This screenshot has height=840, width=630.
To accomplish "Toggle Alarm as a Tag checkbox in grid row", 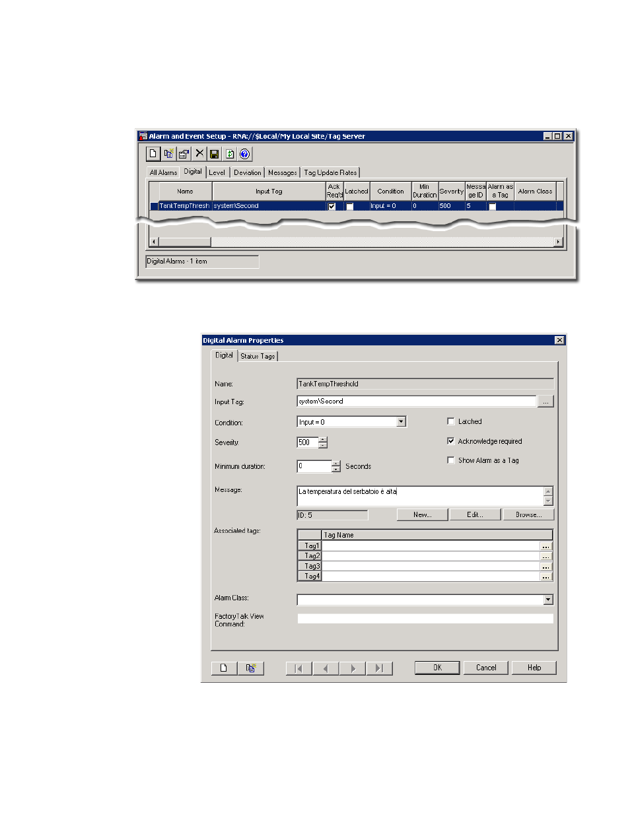I will point(492,207).
